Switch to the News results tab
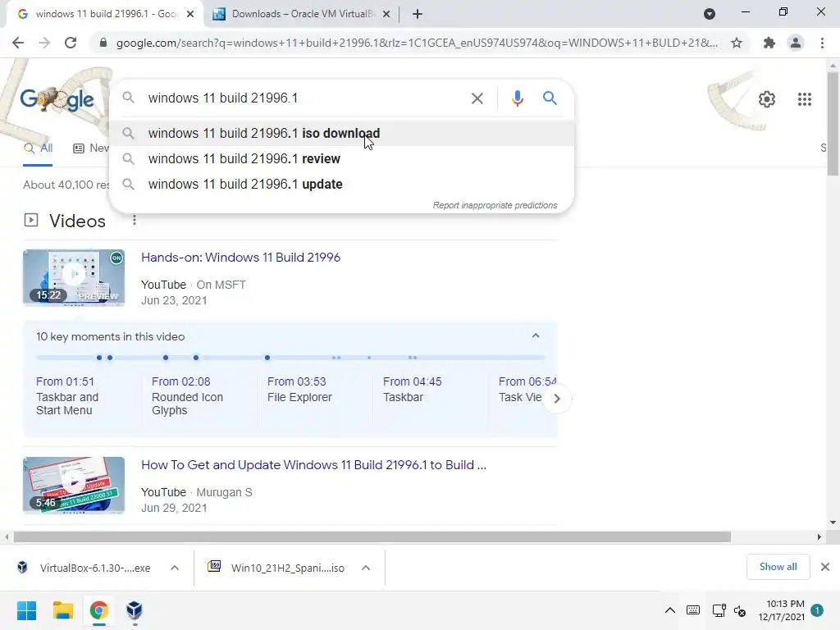 (x=91, y=148)
